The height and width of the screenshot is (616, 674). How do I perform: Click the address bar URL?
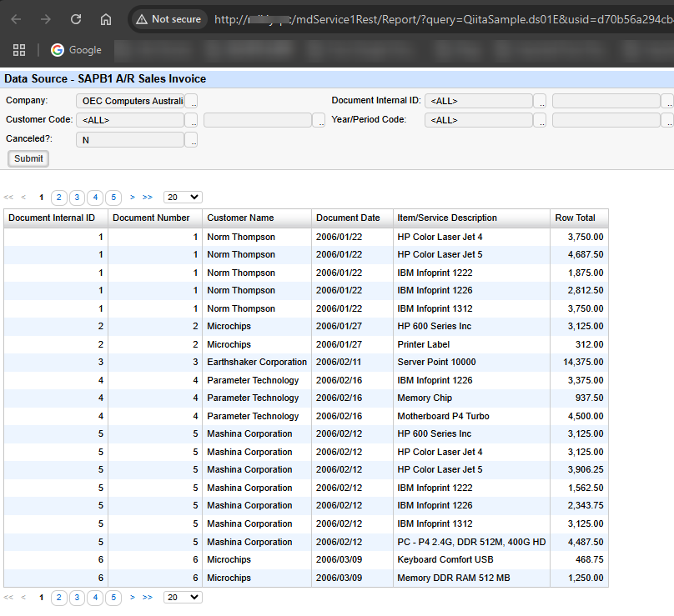click(443, 19)
